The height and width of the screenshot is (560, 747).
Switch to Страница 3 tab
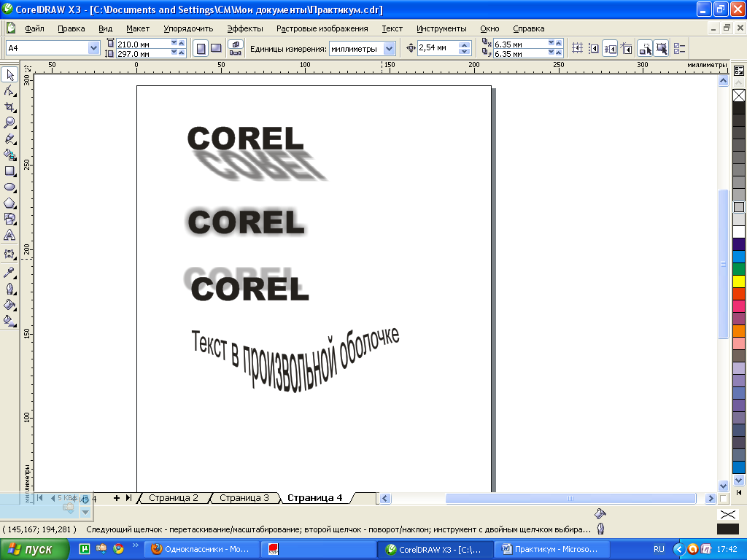click(x=244, y=497)
